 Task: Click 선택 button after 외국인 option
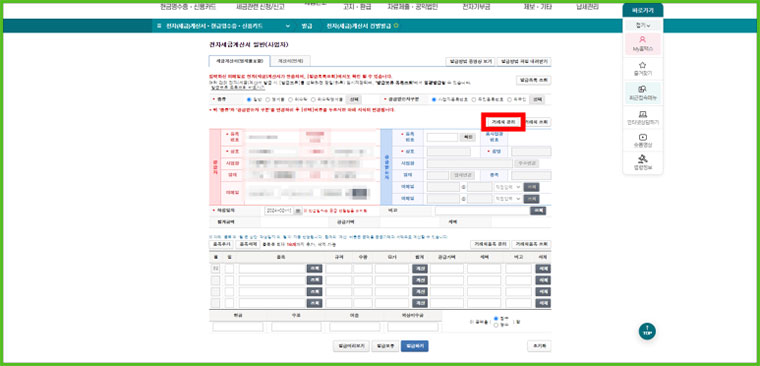coord(537,99)
